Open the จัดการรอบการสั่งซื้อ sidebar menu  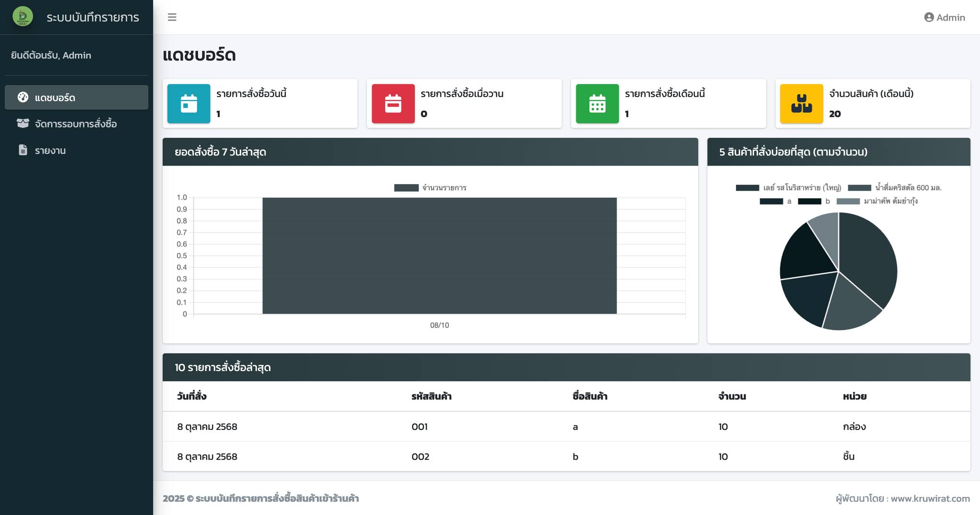tap(76, 124)
